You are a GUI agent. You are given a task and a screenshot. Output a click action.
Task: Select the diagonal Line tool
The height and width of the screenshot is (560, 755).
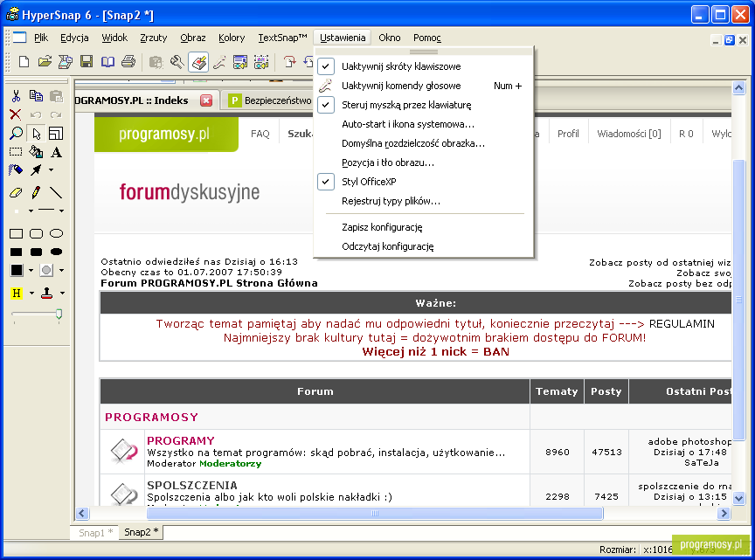(56, 192)
